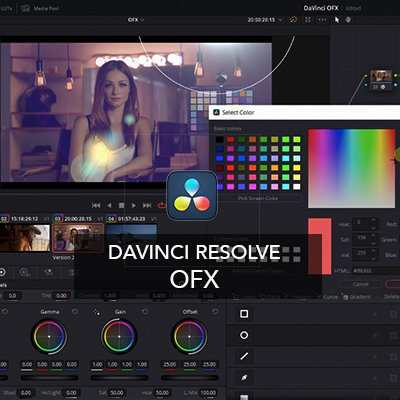This screenshot has height=400, width=400.
Task: Increase Hue value with up arrow
Action: point(373,220)
